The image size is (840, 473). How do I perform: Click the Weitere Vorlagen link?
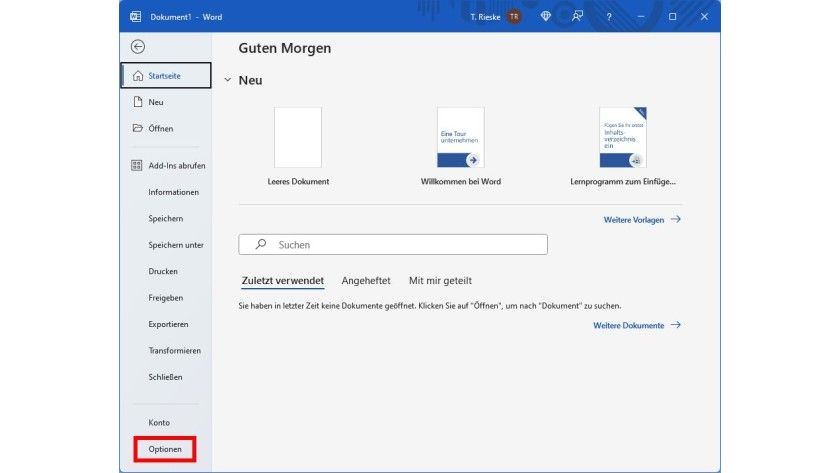coord(641,219)
